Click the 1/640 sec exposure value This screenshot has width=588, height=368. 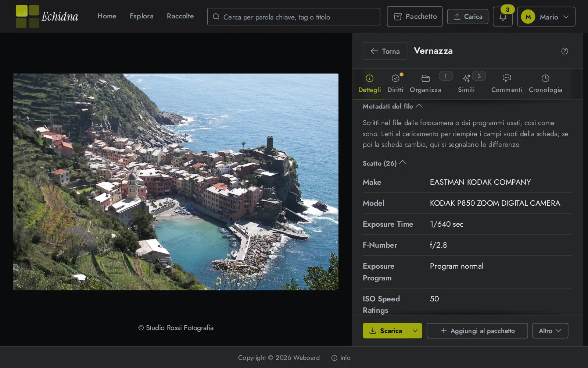click(x=447, y=224)
